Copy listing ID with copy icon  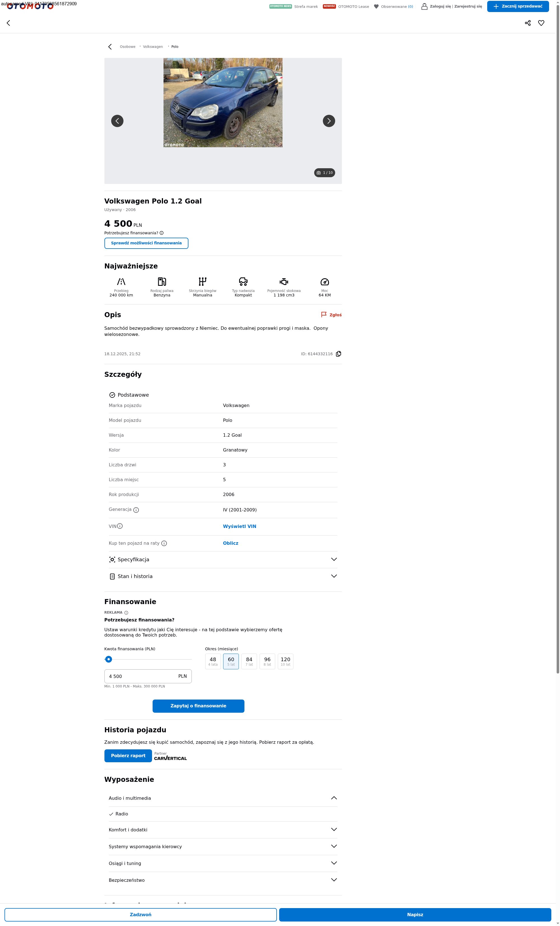338,354
